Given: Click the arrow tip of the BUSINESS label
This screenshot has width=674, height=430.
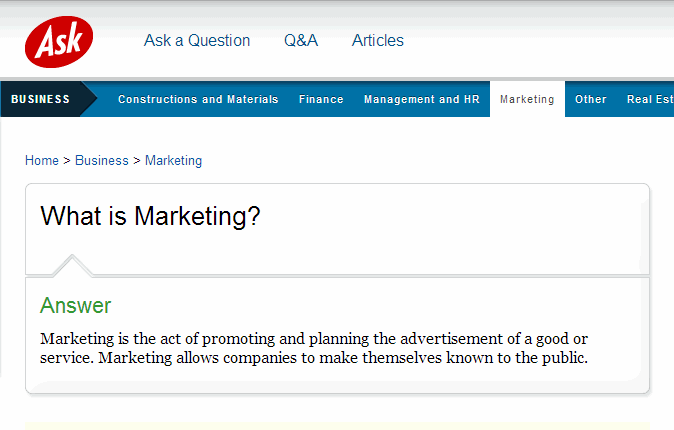Looking at the screenshot, I should pyautogui.click(x=89, y=99).
